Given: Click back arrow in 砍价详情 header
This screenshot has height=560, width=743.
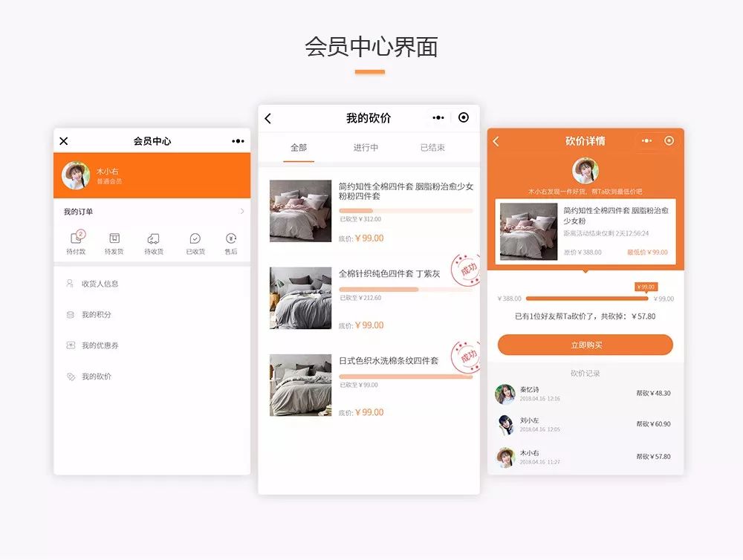Looking at the screenshot, I should point(496,142).
